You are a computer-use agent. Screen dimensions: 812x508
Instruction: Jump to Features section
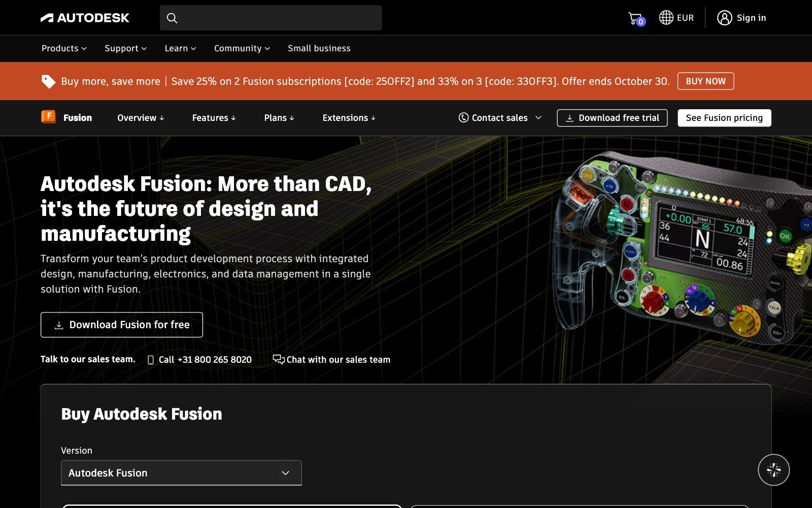pos(214,118)
